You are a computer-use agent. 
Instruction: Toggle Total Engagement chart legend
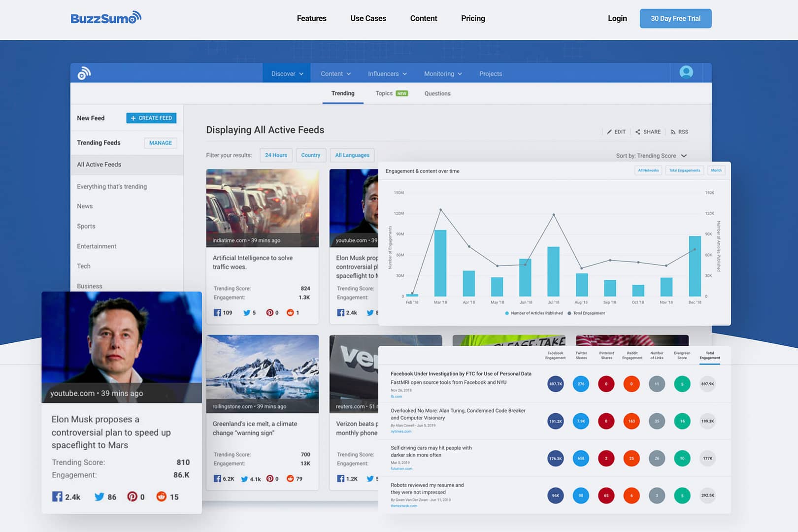pos(586,313)
